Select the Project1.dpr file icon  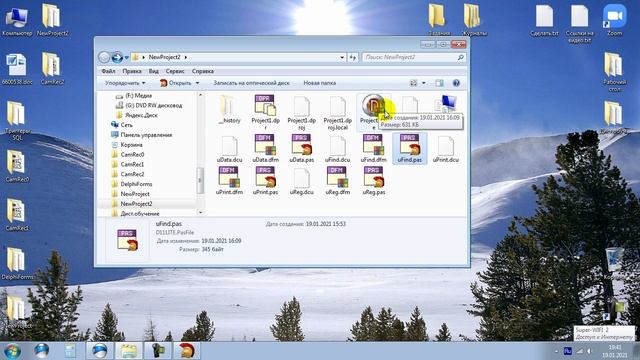click(x=265, y=105)
